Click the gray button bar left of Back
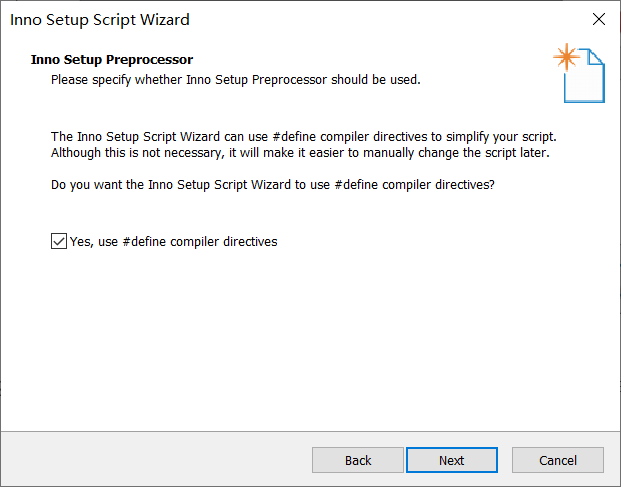This screenshot has width=621, height=487. click(156, 459)
